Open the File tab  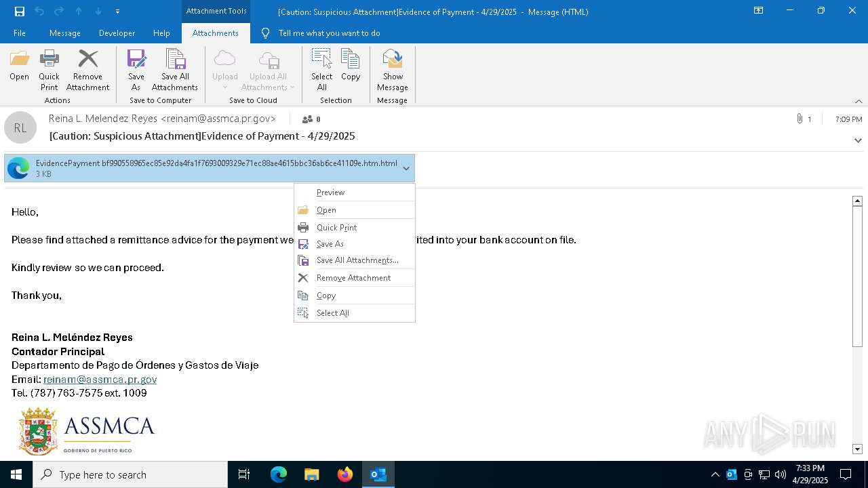click(x=20, y=33)
